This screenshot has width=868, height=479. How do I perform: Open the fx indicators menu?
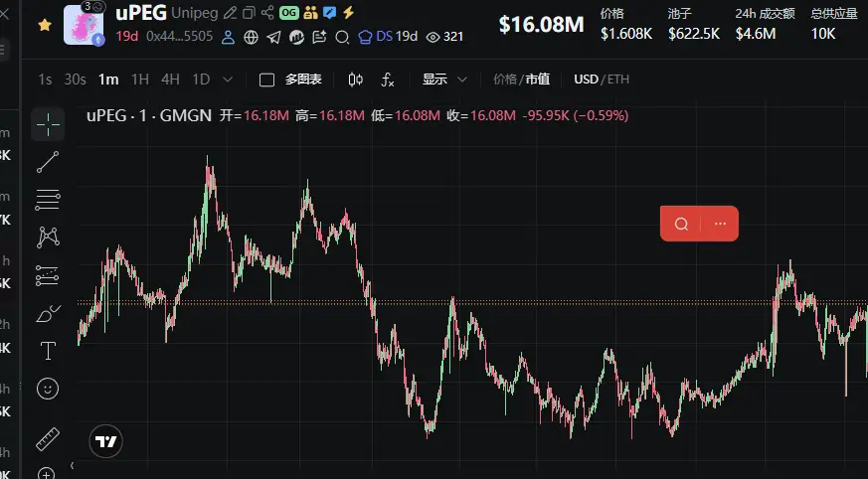pyautogui.click(x=388, y=80)
